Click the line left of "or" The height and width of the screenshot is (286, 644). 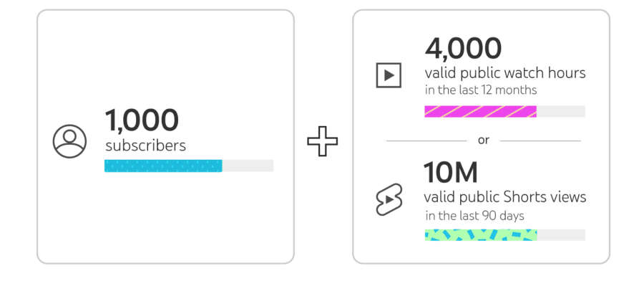(426, 140)
